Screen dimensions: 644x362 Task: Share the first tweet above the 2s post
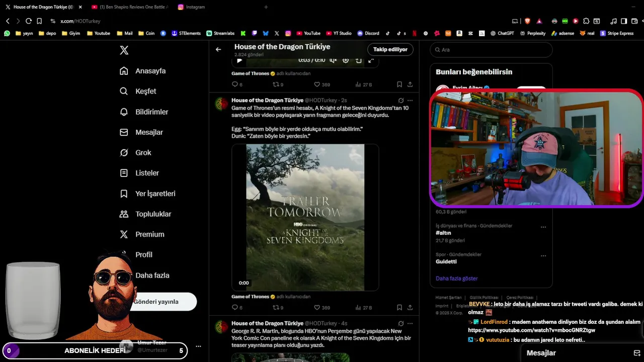[410, 84]
